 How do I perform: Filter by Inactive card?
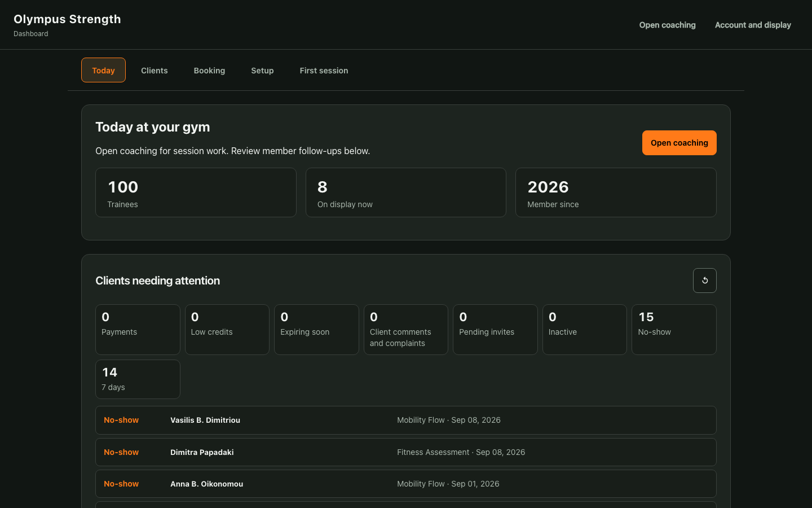pyautogui.click(x=584, y=330)
